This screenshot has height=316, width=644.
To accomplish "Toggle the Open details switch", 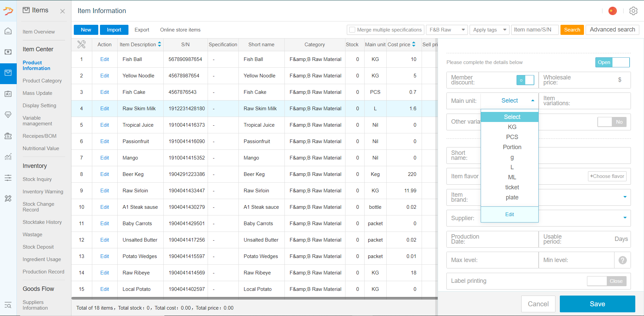I will [612, 62].
